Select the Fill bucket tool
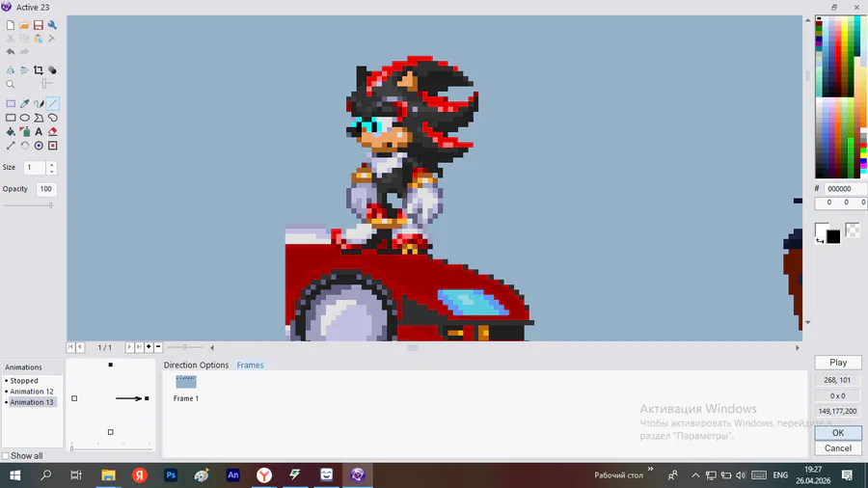This screenshot has width=868, height=488. click(x=11, y=132)
